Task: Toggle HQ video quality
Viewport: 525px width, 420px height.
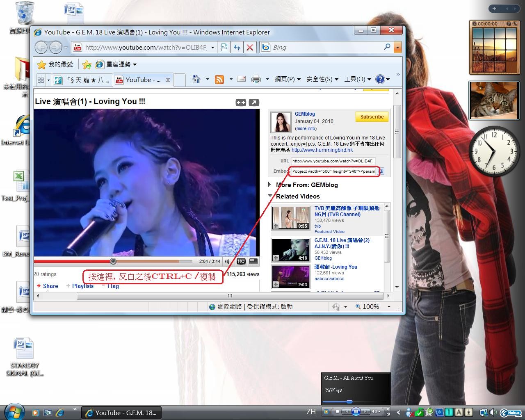Action: pyautogui.click(x=241, y=261)
